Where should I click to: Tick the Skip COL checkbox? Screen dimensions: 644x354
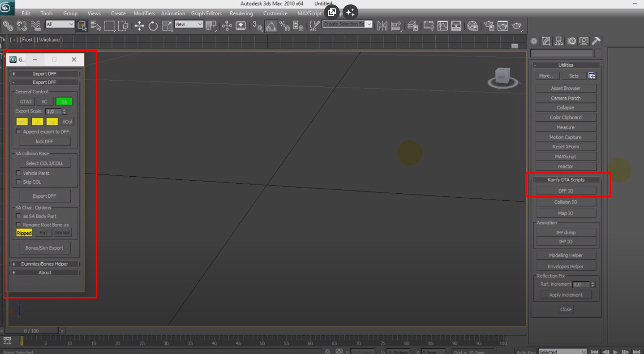(x=19, y=182)
